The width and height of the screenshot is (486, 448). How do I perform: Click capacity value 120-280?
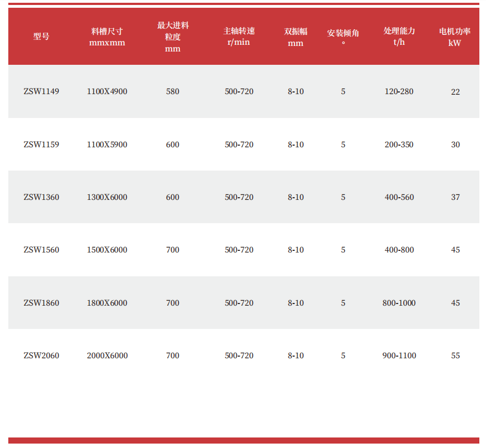tap(399, 91)
